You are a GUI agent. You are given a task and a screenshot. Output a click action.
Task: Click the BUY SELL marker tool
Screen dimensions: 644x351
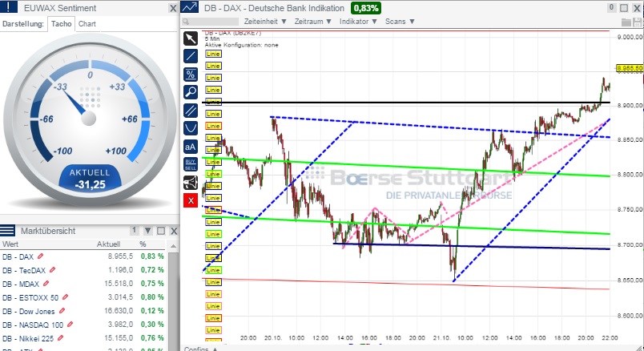tap(191, 164)
